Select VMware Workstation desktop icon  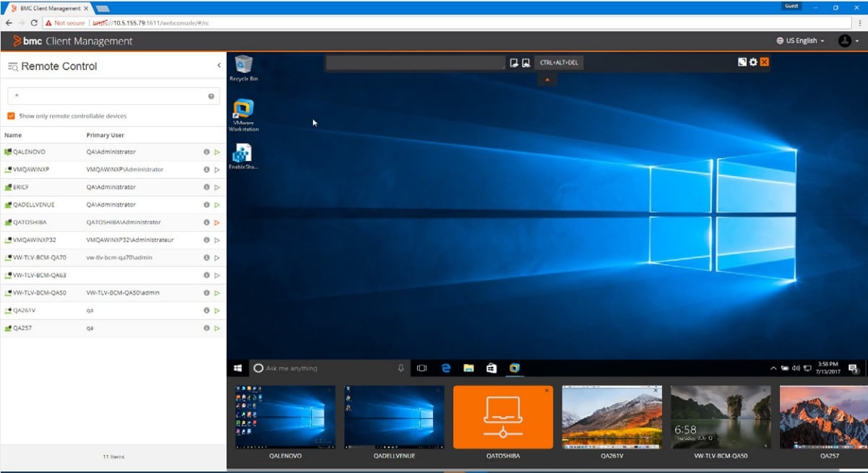[244, 115]
